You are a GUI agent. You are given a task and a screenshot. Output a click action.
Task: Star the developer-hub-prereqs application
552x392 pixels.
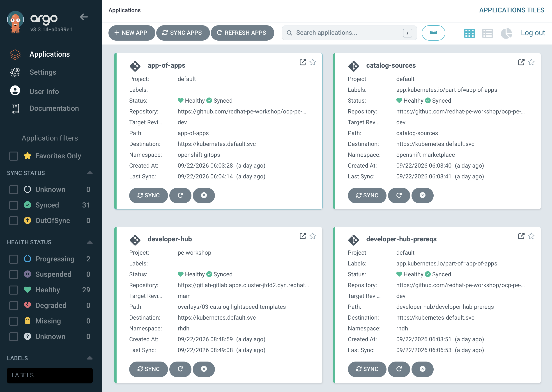pyautogui.click(x=531, y=236)
